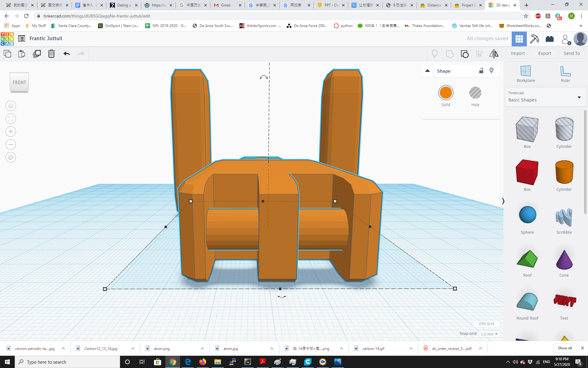The height and width of the screenshot is (368, 588).
Task: Open the Bricks mode
Action: (x=550, y=39)
